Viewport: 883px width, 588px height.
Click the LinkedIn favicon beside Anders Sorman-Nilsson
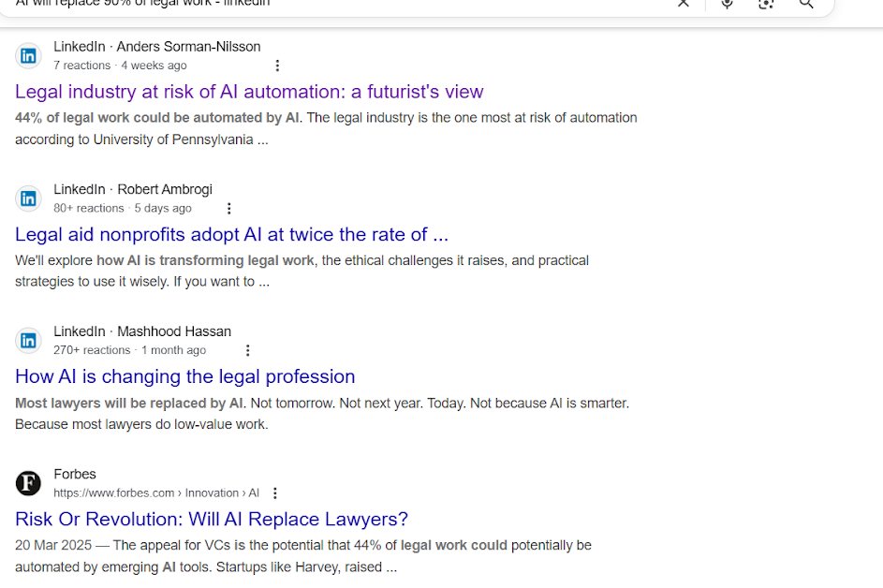coord(29,56)
